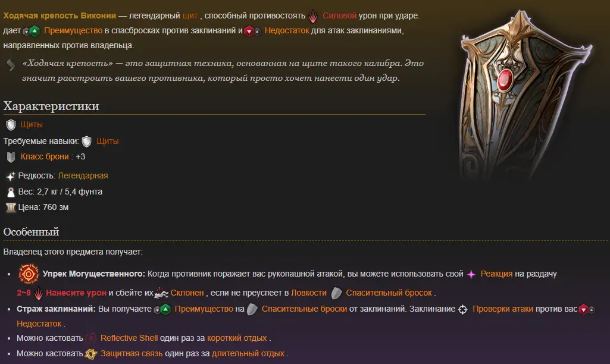610x364 pixels.
Task: Click the shield icon next to Щиты category
Action: click(11, 125)
